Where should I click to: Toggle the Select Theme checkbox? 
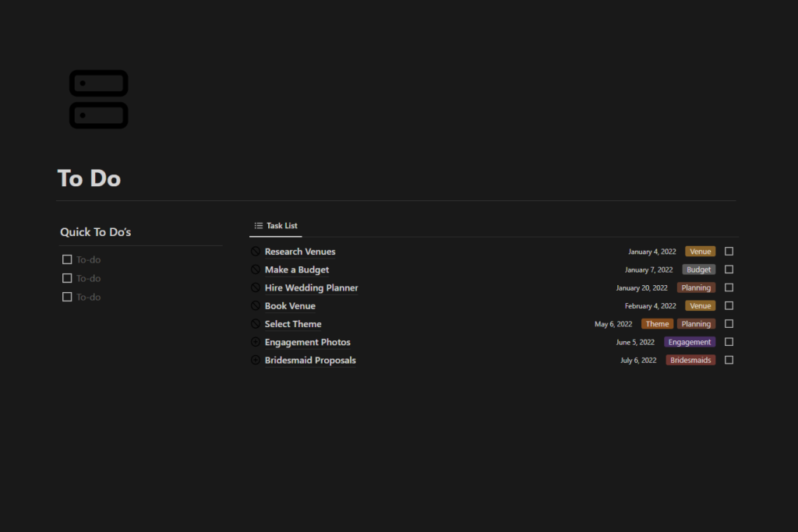(729, 324)
